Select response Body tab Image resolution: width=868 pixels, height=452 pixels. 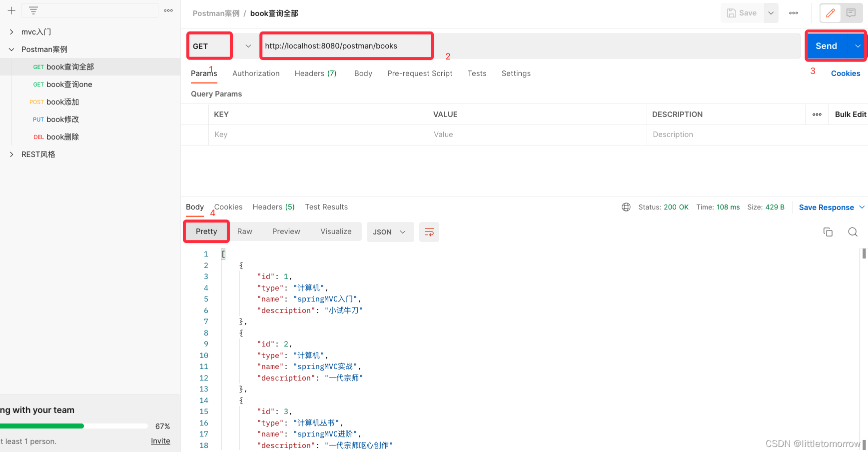195,207
